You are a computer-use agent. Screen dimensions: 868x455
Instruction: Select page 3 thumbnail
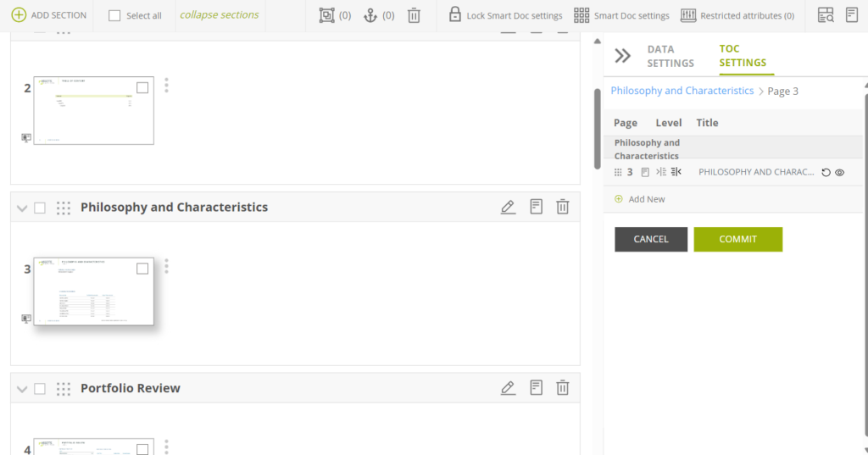click(93, 291)
